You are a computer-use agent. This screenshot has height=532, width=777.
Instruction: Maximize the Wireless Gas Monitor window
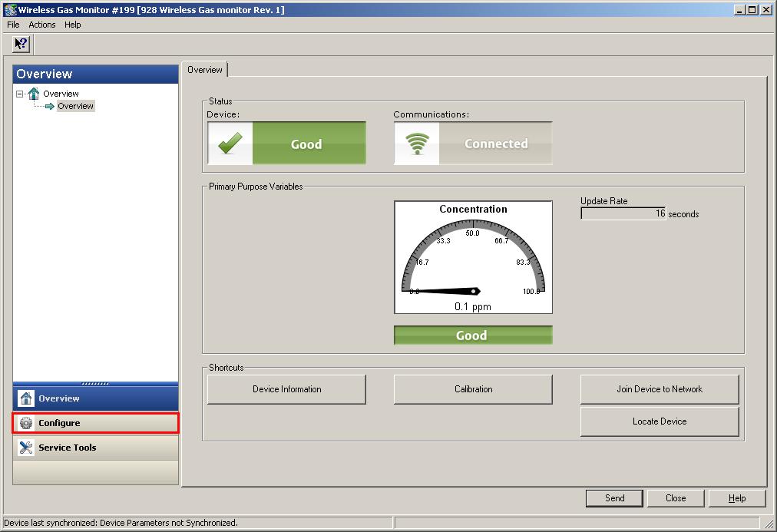(752, 9)
